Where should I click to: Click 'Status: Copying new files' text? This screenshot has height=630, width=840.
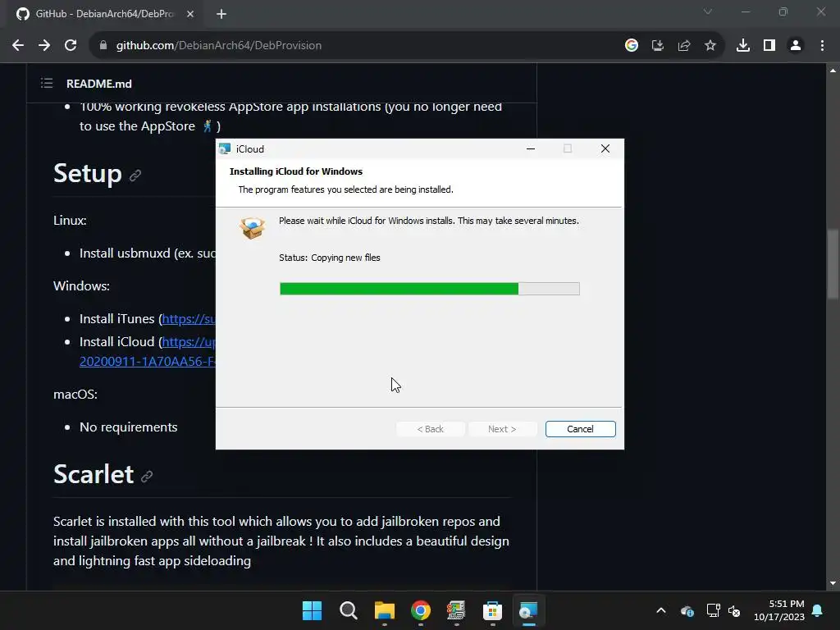click(330, 258)
